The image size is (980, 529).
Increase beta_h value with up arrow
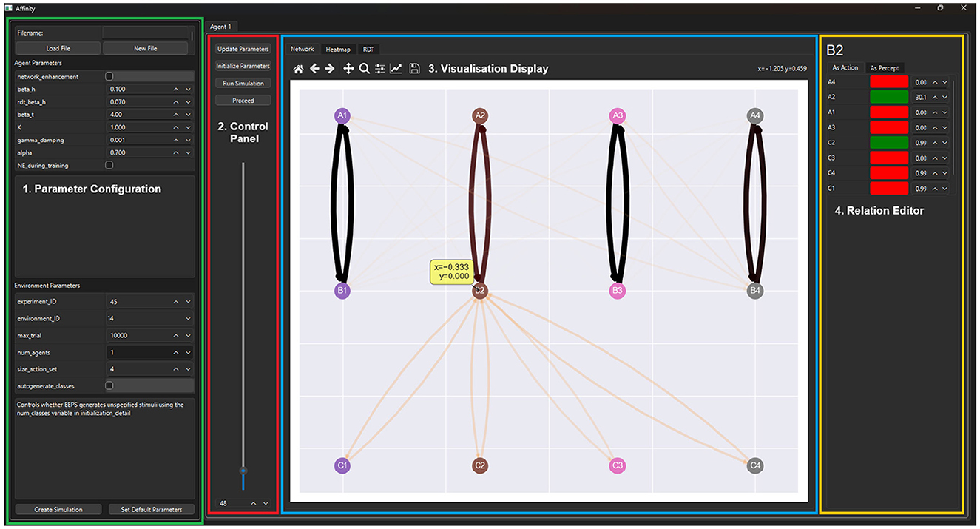pyautogui.click(x=176, y=89)
